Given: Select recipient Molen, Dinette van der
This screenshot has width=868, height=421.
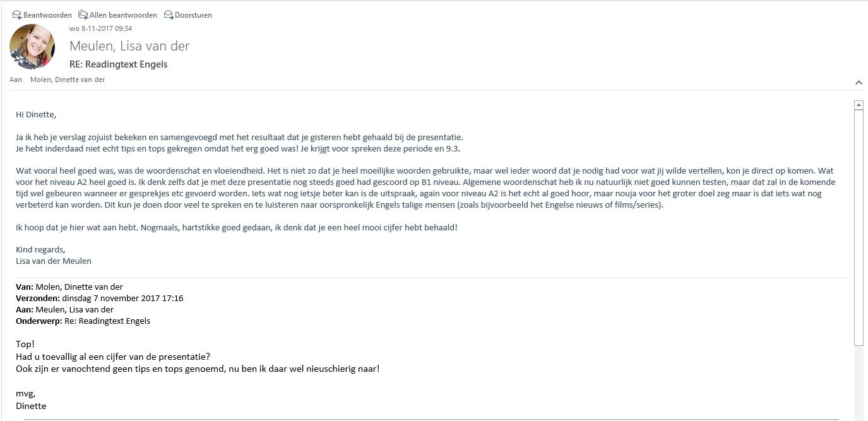Looking at the screenshot, I should point(68,80).
